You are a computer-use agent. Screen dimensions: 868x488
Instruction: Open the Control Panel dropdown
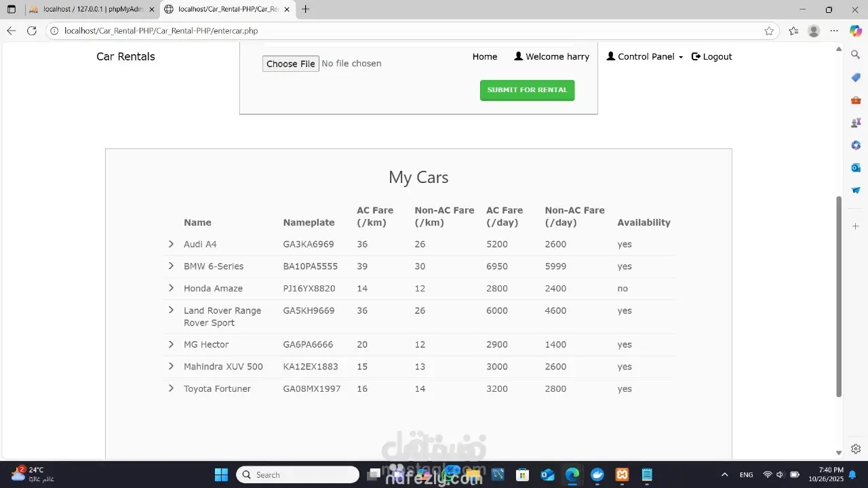(645, 57)
